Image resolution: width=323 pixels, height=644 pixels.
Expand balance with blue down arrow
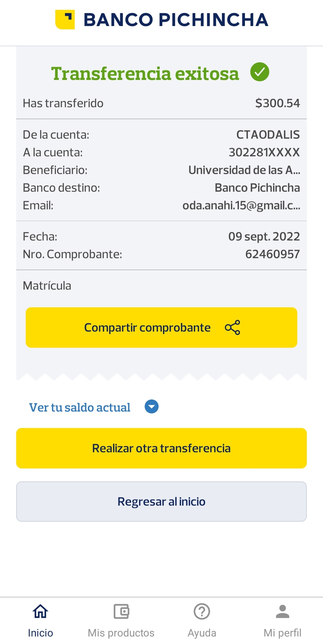click(152, 407)
